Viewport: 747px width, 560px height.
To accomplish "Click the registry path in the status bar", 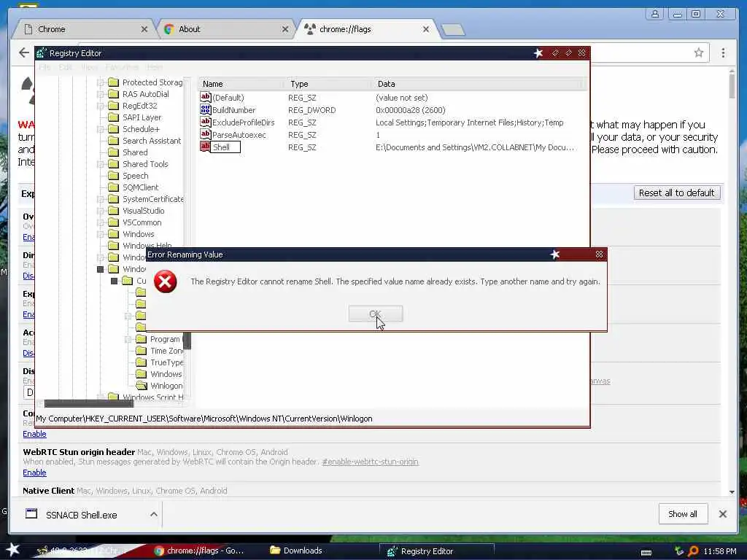I will [204, 419].
